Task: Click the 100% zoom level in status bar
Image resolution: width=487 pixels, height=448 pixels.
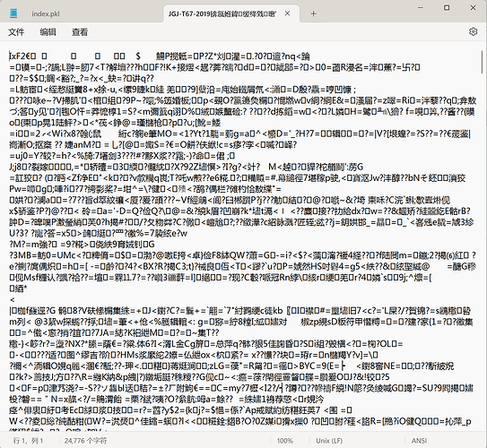Action: point(285,441)
